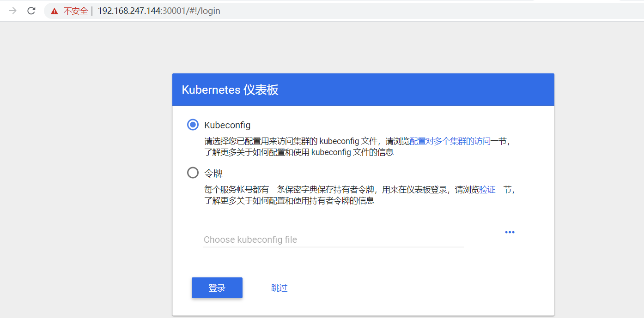Open the three-dot options menu beside file field

click(510, 232)
